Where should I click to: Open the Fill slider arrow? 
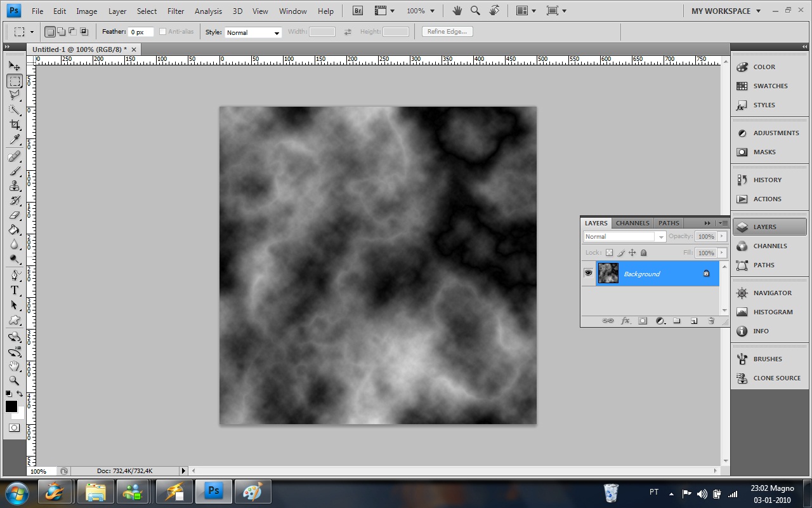[x=722, y=253]
